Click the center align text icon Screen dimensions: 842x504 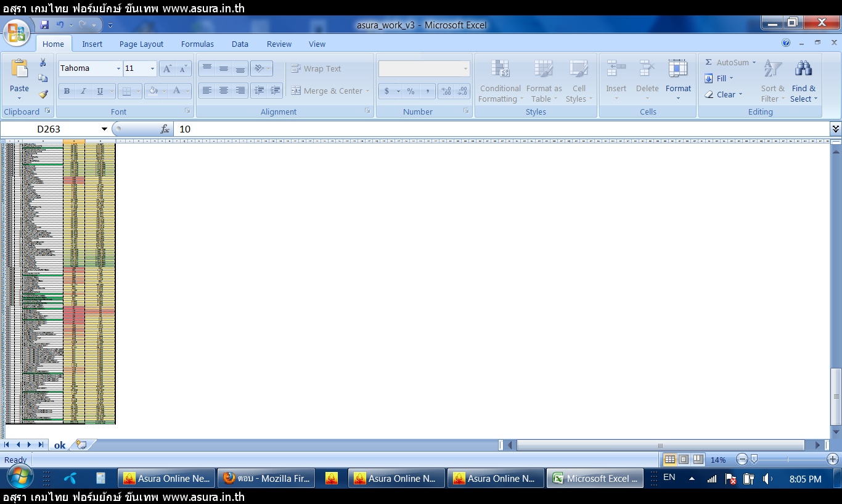click(x=224, y=91)
